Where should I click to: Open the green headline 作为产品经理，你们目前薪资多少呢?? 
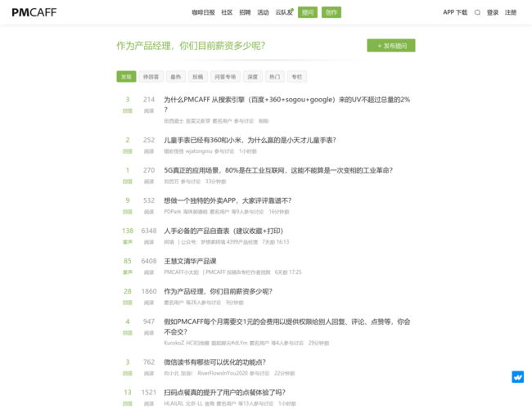pos(191,46)
